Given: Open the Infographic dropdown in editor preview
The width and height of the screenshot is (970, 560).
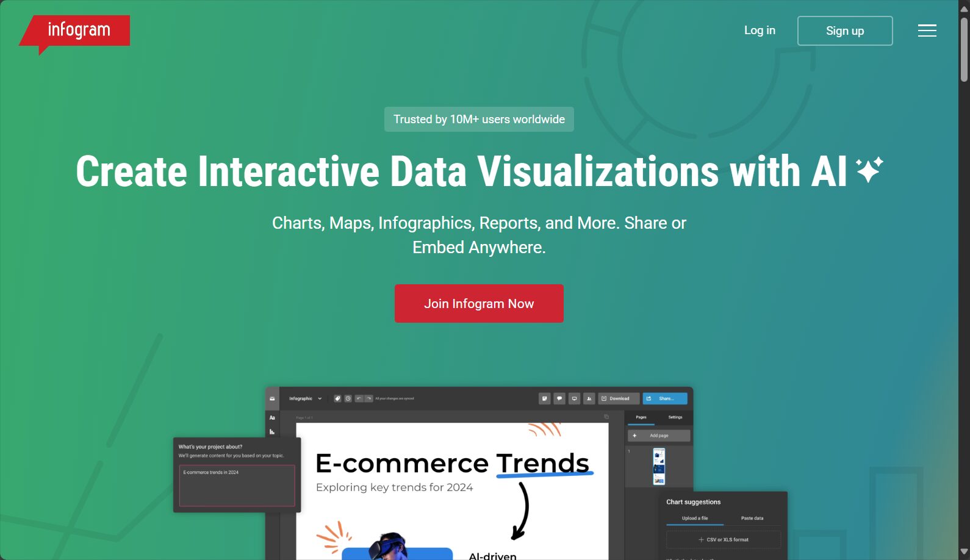Looking at the screenshot, I should [305, 398].
